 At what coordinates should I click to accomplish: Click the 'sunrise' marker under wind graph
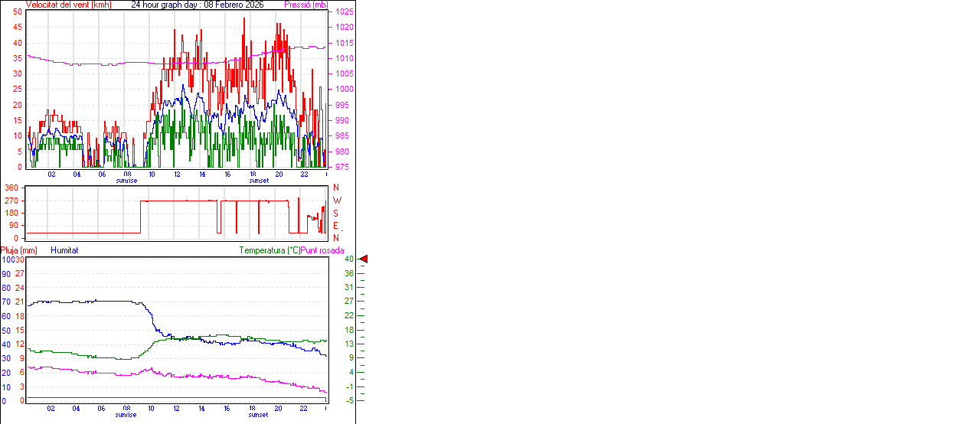tap(126, 181)
